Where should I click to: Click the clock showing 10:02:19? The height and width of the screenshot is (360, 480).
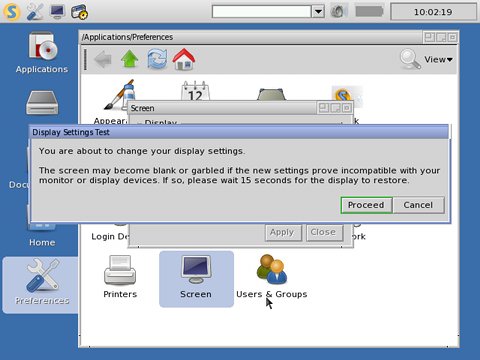coord(433,12)
